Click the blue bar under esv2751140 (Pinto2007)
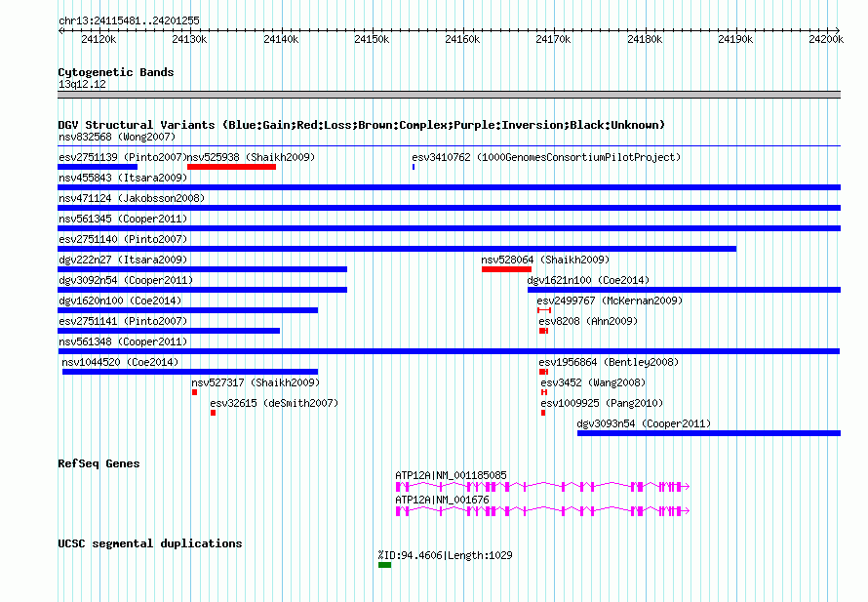Viewport: 868px width, 602px height. [x=397, y=249]
